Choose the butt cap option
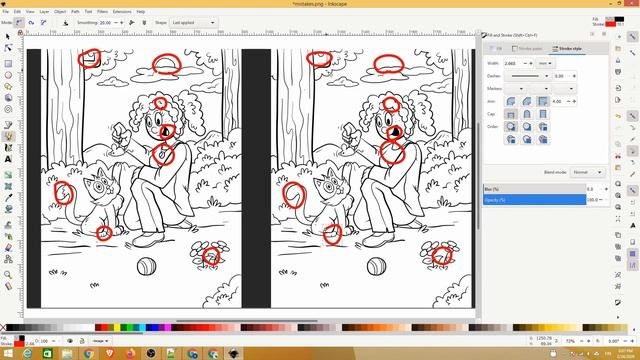This screenshot has height=360, width=640. pos(511,114)
